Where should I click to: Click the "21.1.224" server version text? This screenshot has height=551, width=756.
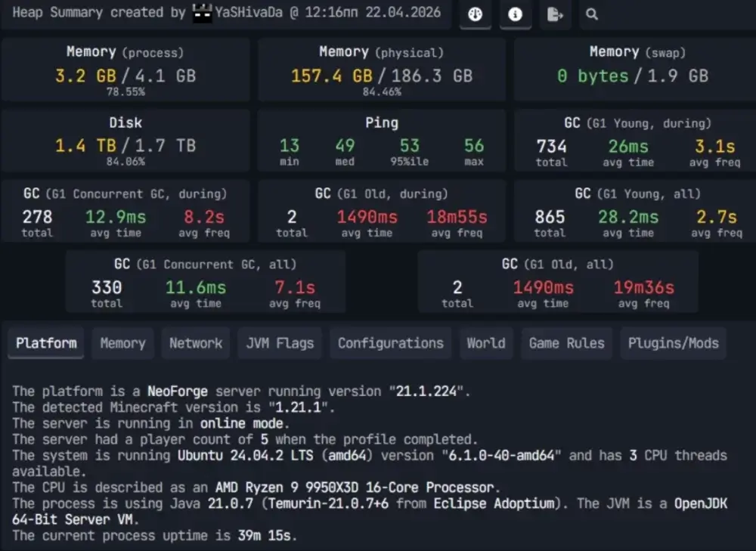point(426,391)
